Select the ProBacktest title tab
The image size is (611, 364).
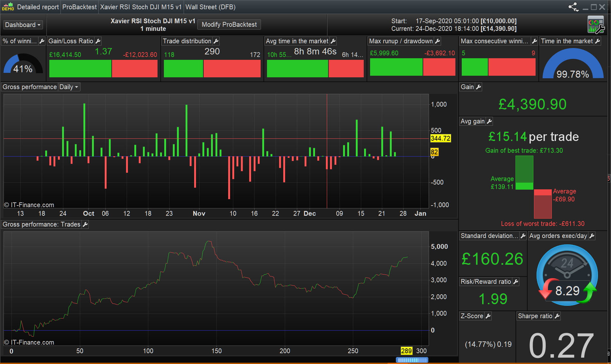point(79,7)
